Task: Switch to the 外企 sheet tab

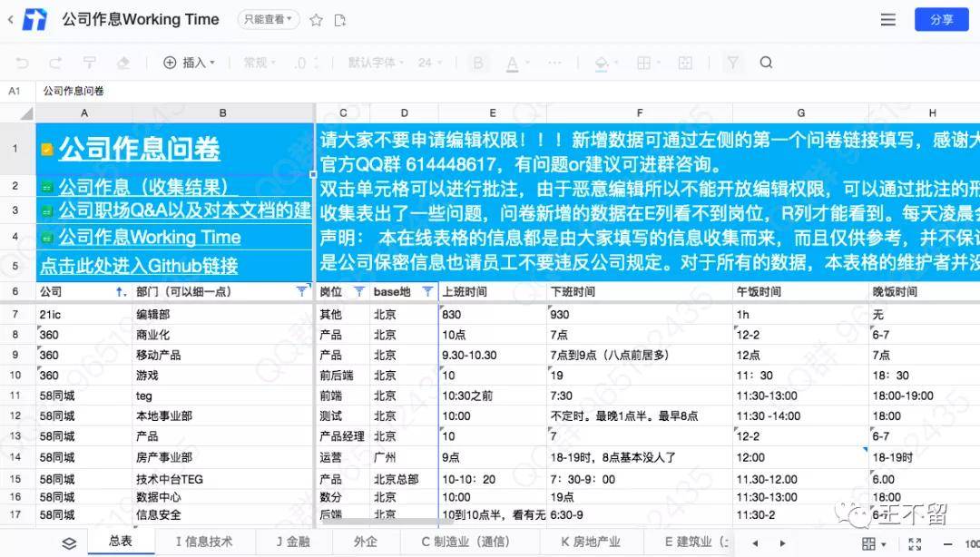Action: tap(366, 542)
